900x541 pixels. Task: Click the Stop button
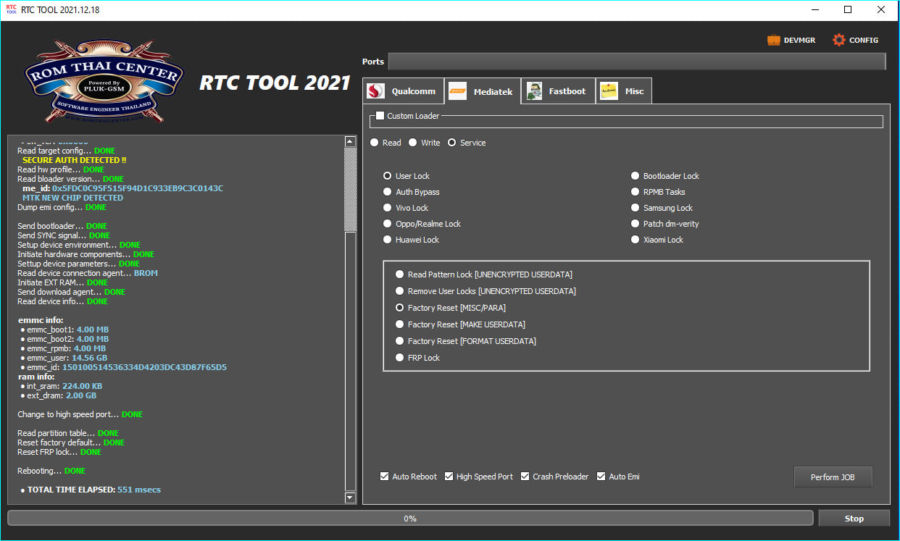click(x=854, y=519)
